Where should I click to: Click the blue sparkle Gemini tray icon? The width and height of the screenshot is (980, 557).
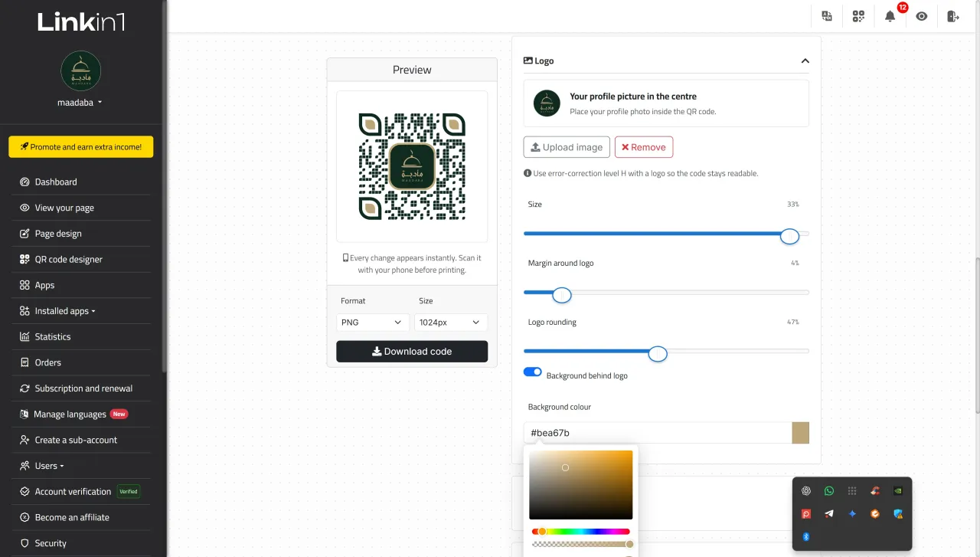[852, 514]
